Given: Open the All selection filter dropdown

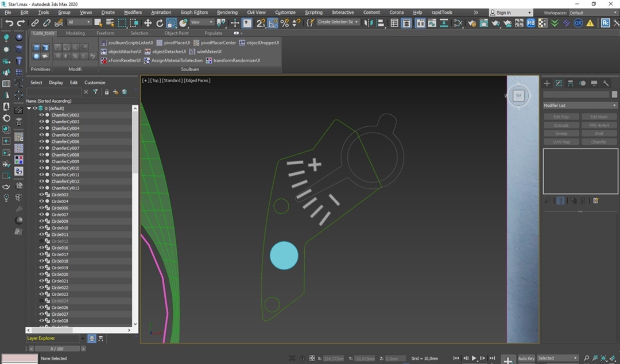Looking at the screenshot, I should (x=79, y=22).
